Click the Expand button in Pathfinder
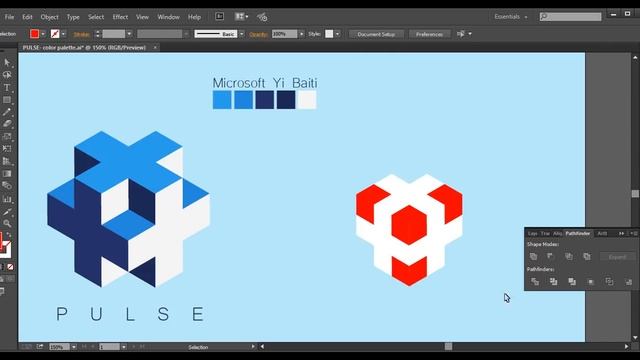640x360 pixels. coord(617,257)
